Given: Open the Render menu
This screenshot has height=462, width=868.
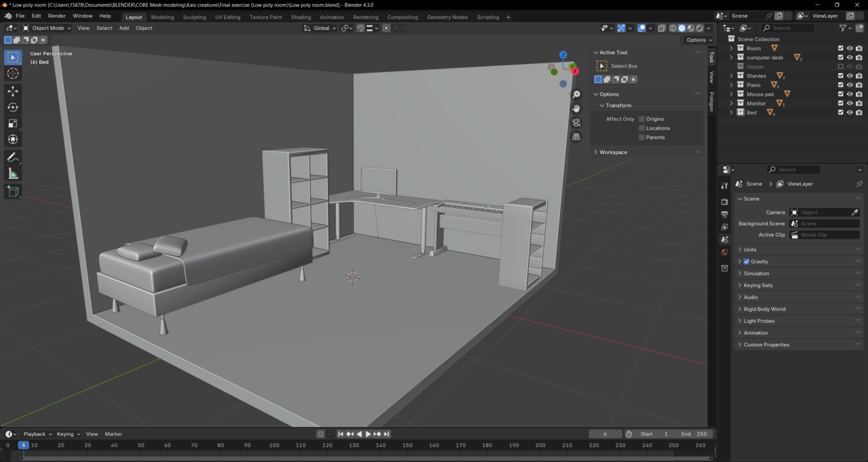Looking at the screenshot, I should click(57, 16).
